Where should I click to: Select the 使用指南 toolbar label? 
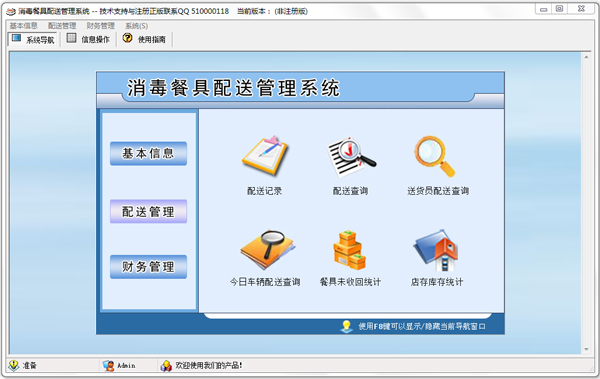[152, 39]
